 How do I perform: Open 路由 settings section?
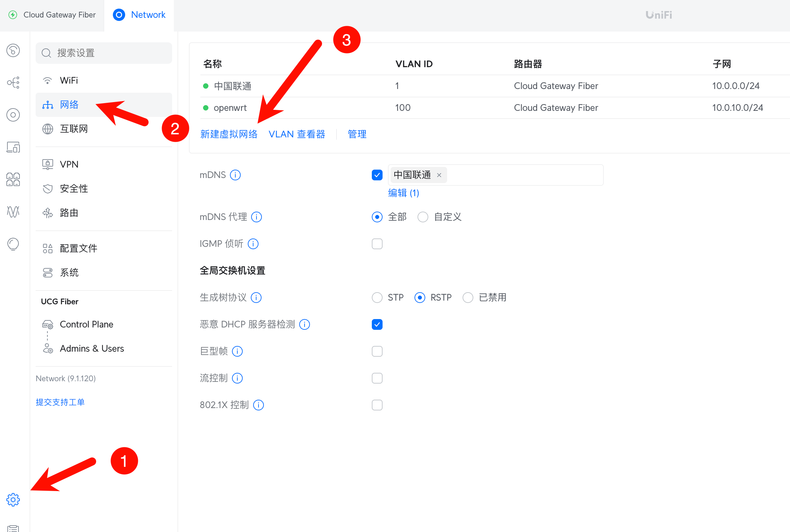coord(104,213)
